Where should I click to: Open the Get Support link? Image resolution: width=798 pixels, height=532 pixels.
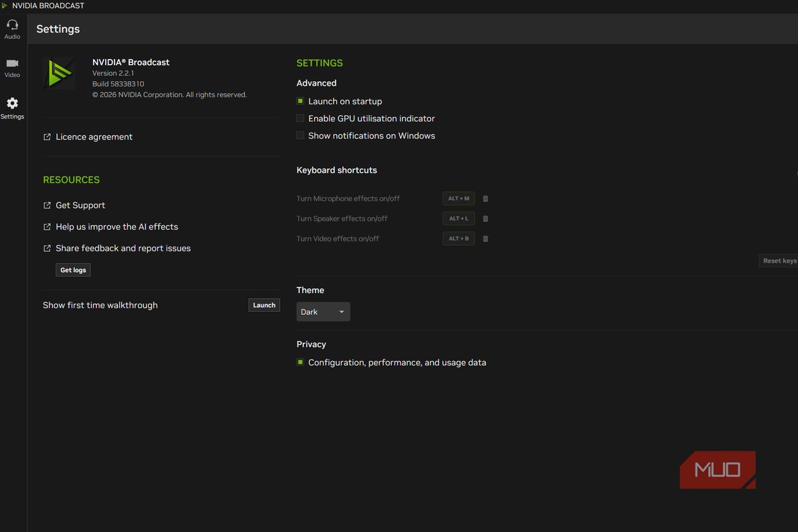[x=80, y=205]
